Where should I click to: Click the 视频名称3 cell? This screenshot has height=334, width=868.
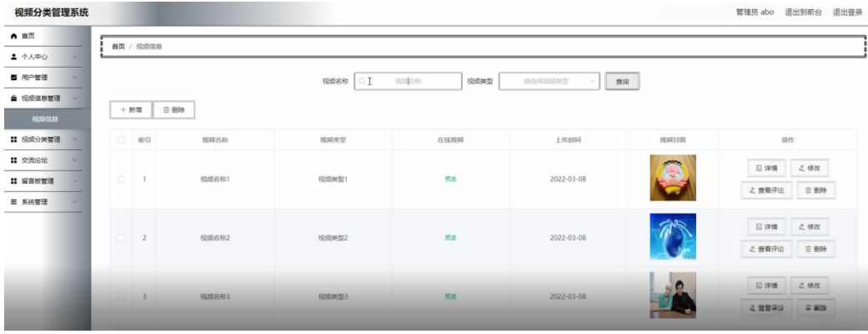[x=215, y=296]
